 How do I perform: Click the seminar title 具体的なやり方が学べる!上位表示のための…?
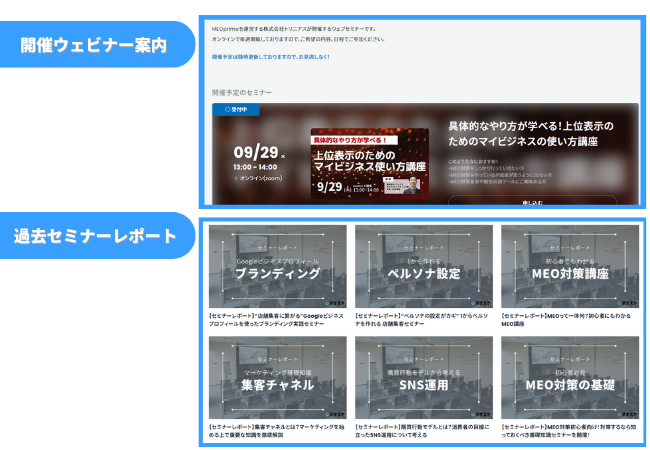point(531,134)
